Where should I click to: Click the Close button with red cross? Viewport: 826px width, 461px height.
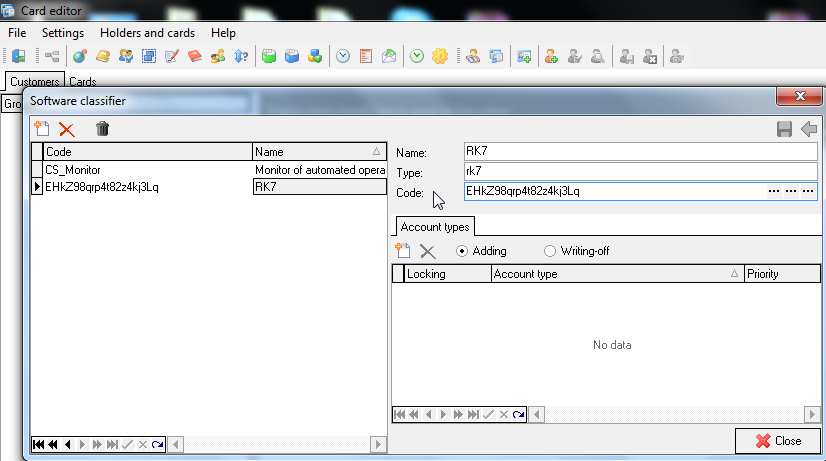778,441
